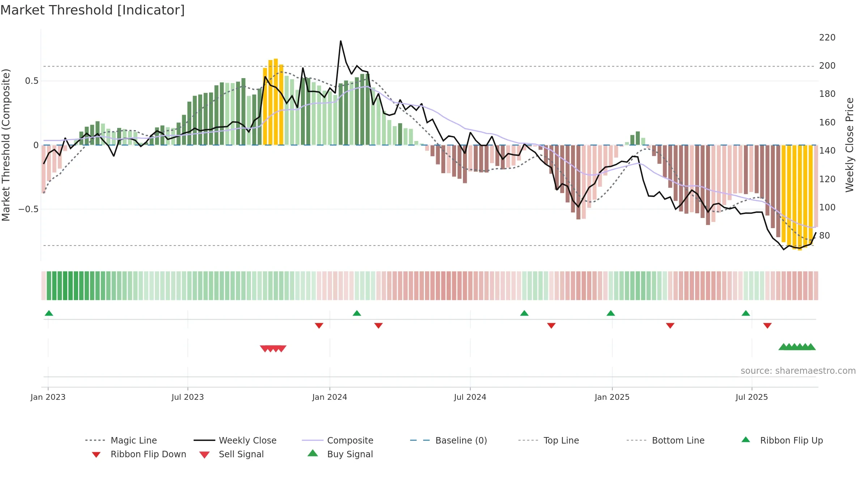Toggle Ribbon Flip Down in the legend
868x488 pixels.
139,454
